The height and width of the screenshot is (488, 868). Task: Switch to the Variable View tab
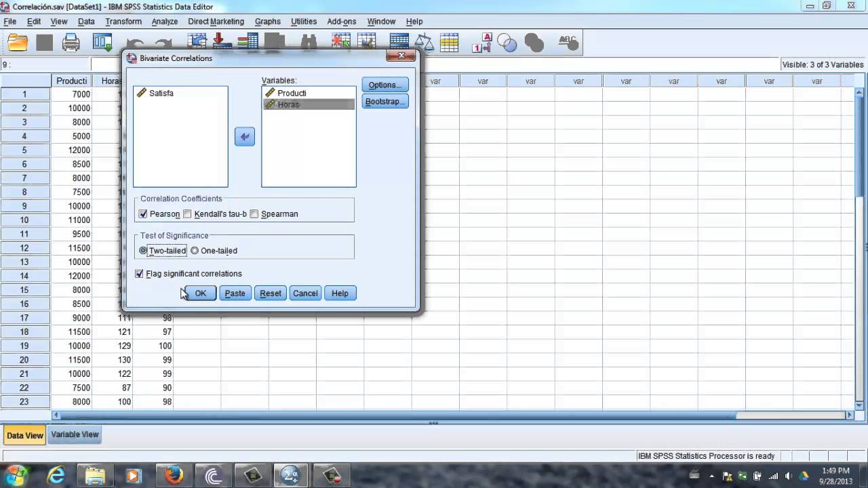pyautogui.click(x=75, y=434)
